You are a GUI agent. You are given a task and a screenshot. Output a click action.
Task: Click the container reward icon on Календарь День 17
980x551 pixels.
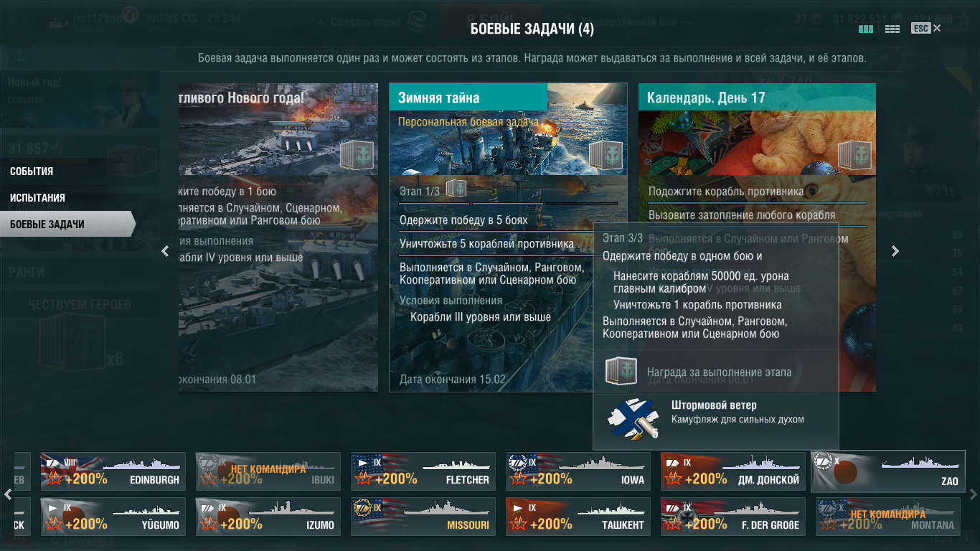pos(854,155)
